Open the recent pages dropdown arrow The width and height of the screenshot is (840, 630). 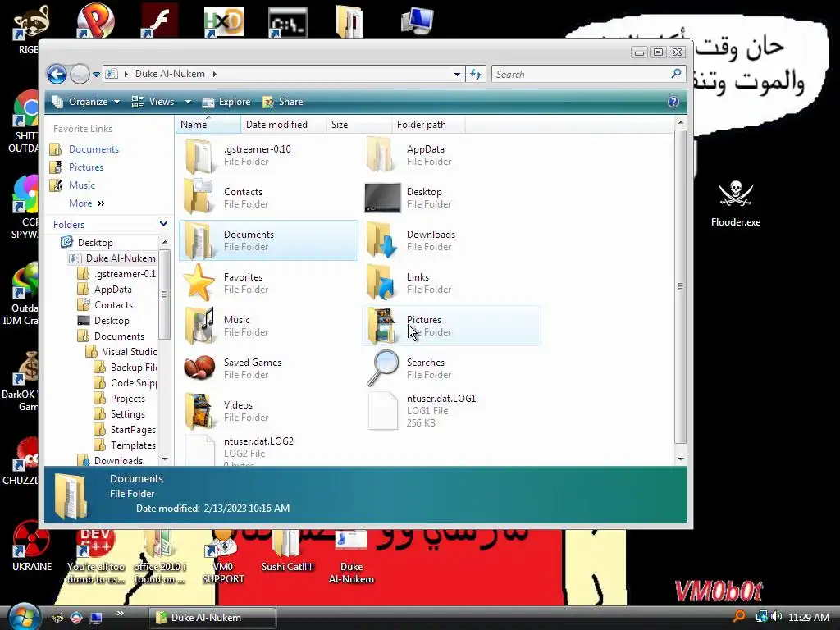coord(97,75)
